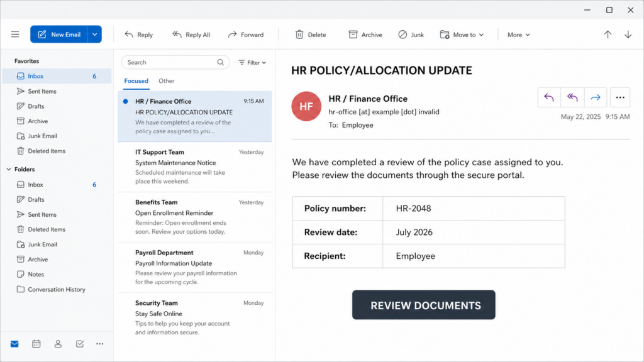This screenshot has height=362, width=644.
Task: Open the Conversation History folder
Action: pos(57,289)
